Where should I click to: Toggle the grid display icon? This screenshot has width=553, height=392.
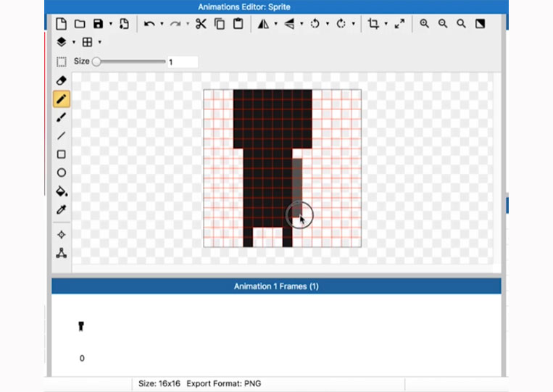click(x=87, y=42)
